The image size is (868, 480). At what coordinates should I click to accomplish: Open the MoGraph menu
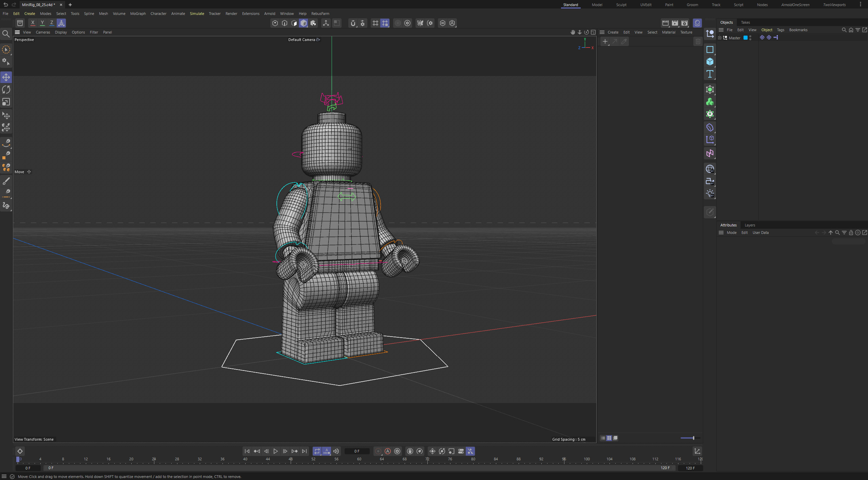pyautogui.click(x=138, y=14)
